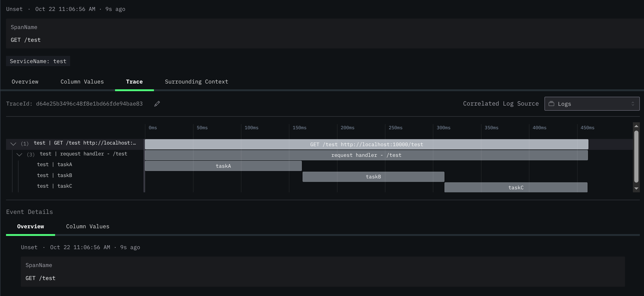Select the test | taskB tree row
This screenshot has height=296, width=644.
coord(54,175)
